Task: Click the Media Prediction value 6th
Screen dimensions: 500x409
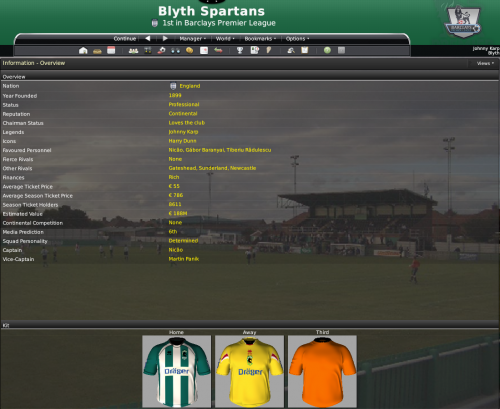Action: coord(173,231)
